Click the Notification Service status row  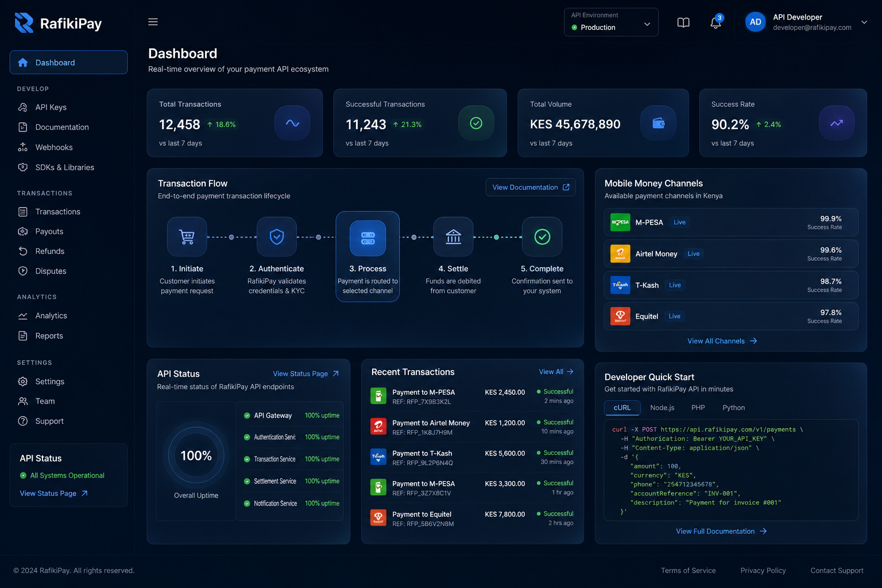tap(292, 504)
